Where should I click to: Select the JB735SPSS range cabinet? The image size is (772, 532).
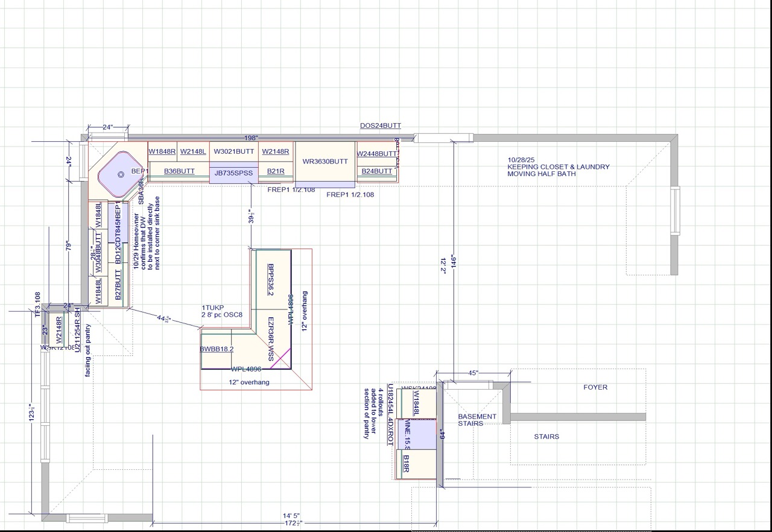(x=234, y=173)
